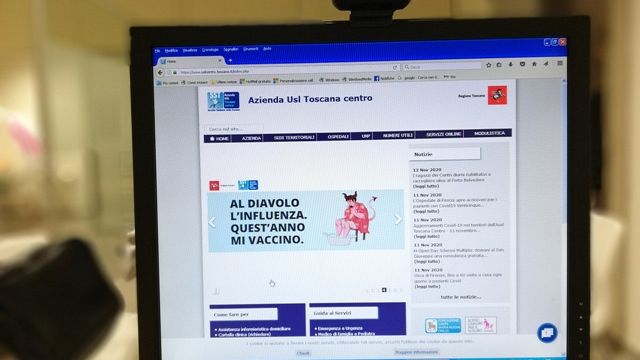
Task: Open the Emergenza e Urgenza link
Action: pos(340,328)
